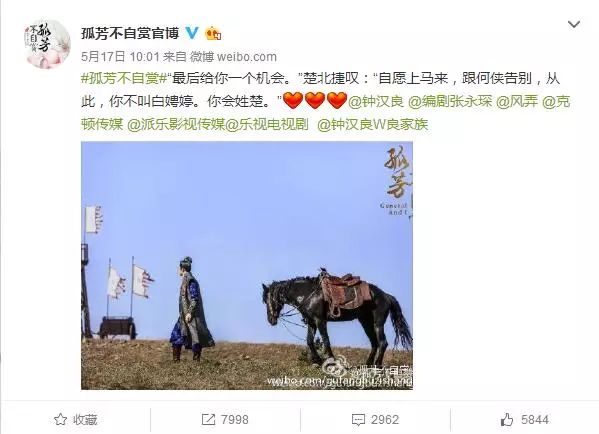Click the 孤芳不自赏官博 profile avatar
The width and height of the screenshot is (599, 434).
(x=47, y=44)
